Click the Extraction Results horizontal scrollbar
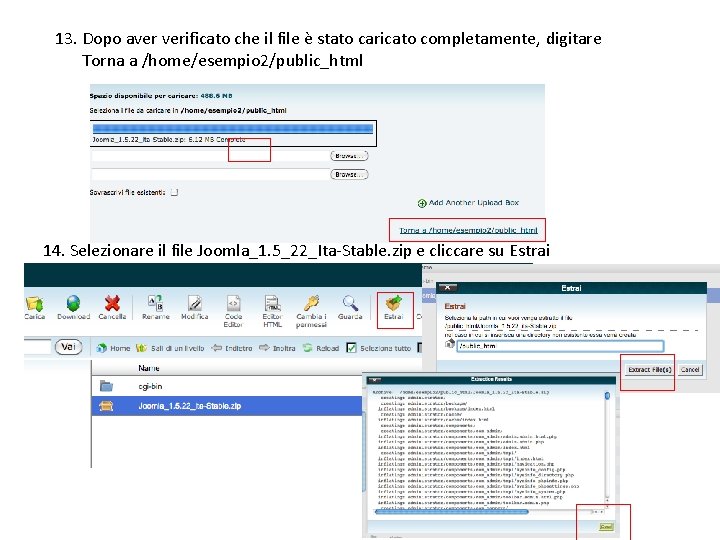This screenshot has height=540, width=720. click(489, 511)
